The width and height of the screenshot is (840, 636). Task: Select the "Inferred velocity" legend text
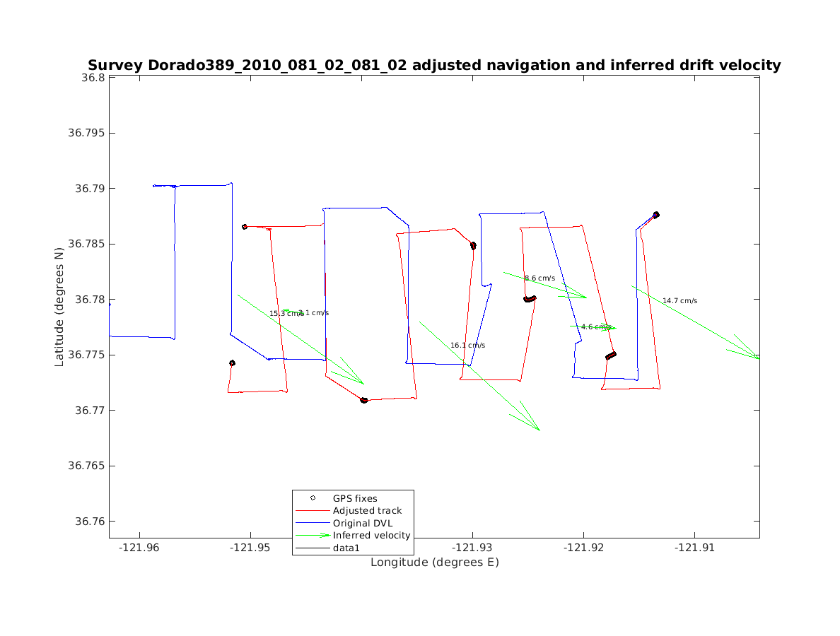pos(371,536)
